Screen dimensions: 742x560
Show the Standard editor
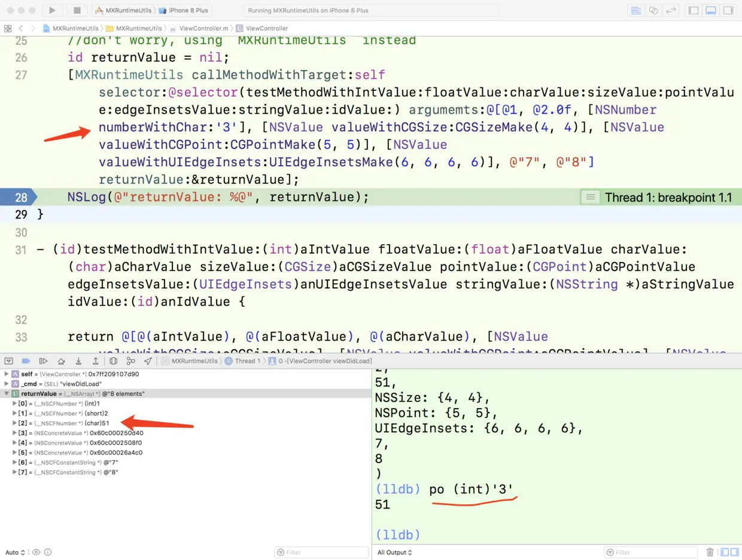[635, 10]
